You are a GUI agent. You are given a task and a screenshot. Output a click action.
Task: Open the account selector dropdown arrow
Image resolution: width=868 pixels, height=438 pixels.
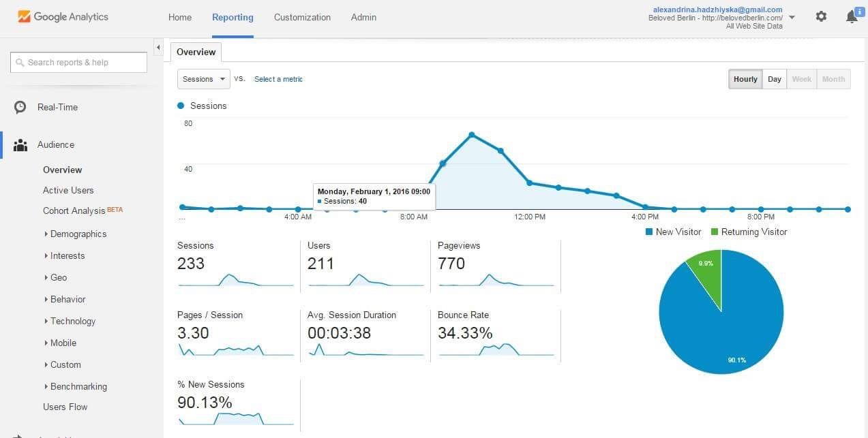tap(792, 18)
